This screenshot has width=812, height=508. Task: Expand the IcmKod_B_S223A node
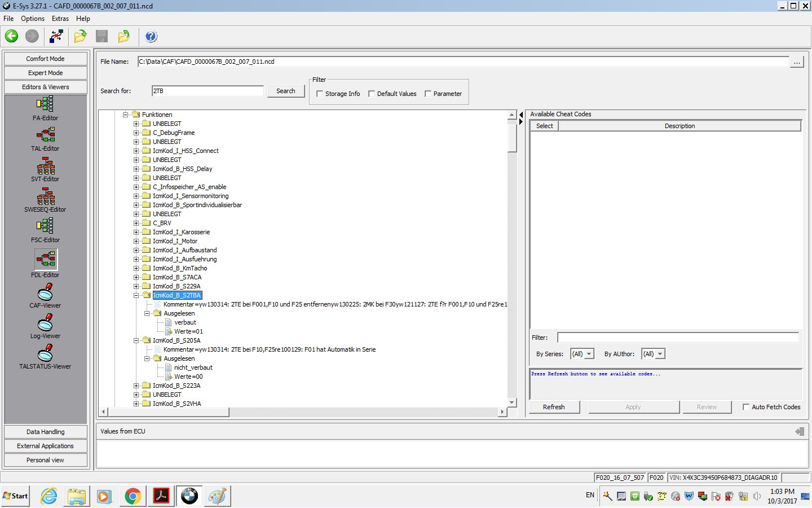point(136,386)
